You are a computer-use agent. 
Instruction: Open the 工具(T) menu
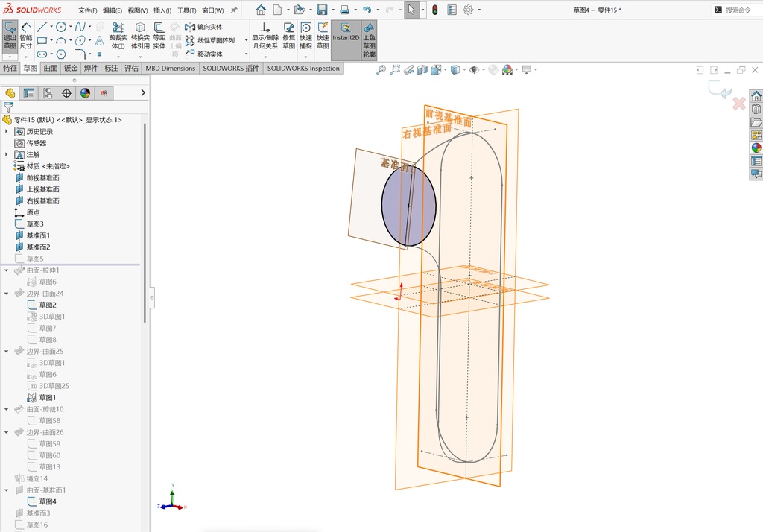[186, 10]
